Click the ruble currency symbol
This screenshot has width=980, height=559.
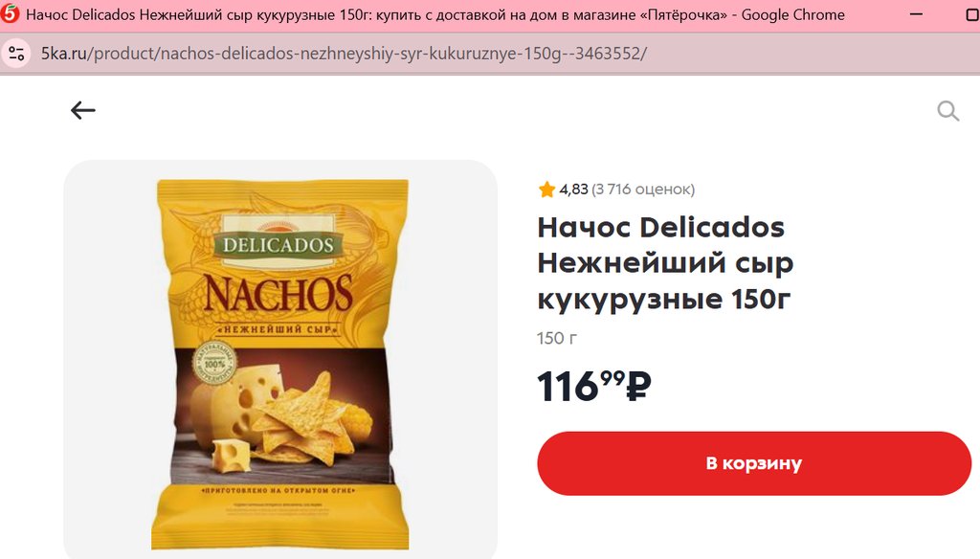click(x=638, y=387)
